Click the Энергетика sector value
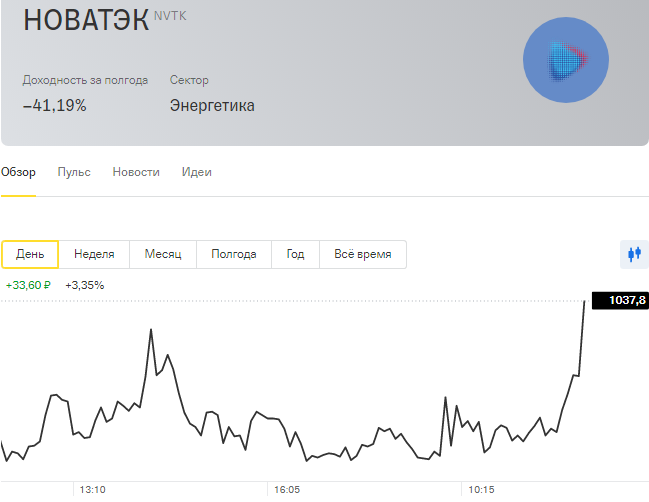The image size is (649, 502). pos(212,106)
